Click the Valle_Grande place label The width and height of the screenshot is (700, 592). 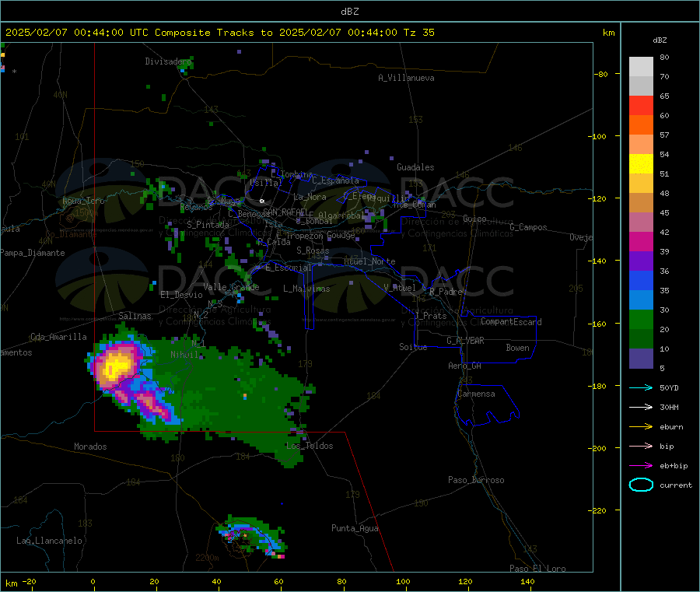tap(231, 287)
